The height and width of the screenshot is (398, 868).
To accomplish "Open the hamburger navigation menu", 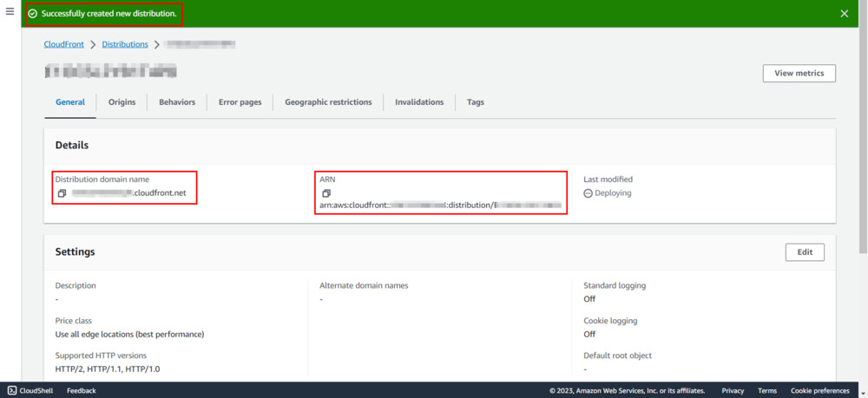I will [x=10, y=12].
